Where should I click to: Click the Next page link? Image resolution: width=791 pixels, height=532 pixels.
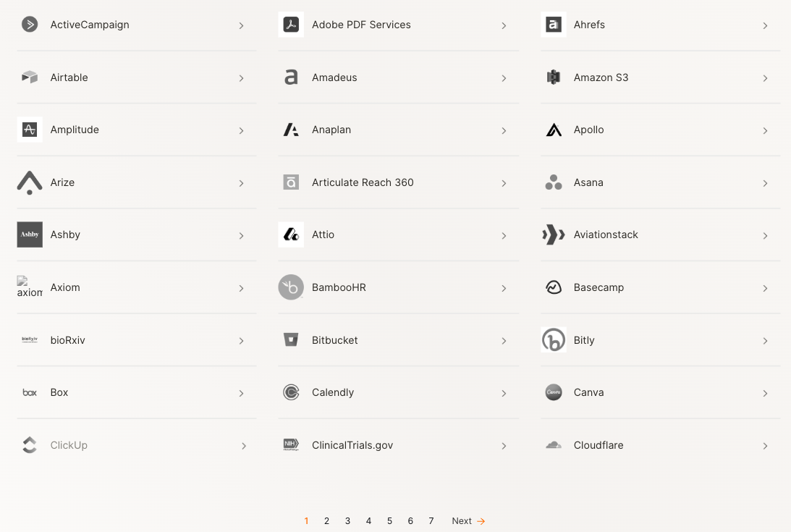tap(468, 521)
